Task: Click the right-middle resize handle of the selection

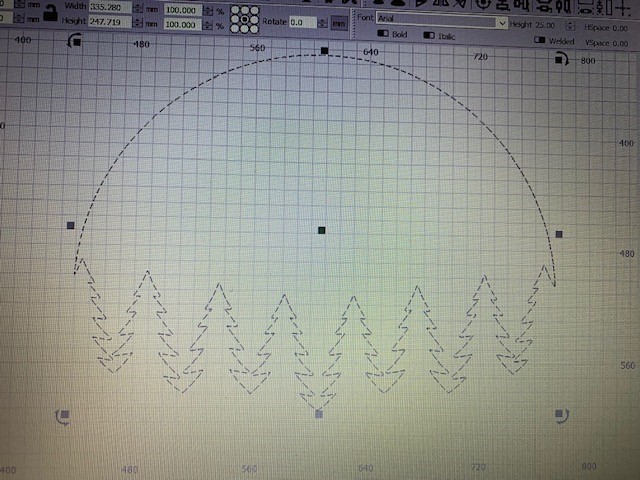Action: tap(559, 234)
